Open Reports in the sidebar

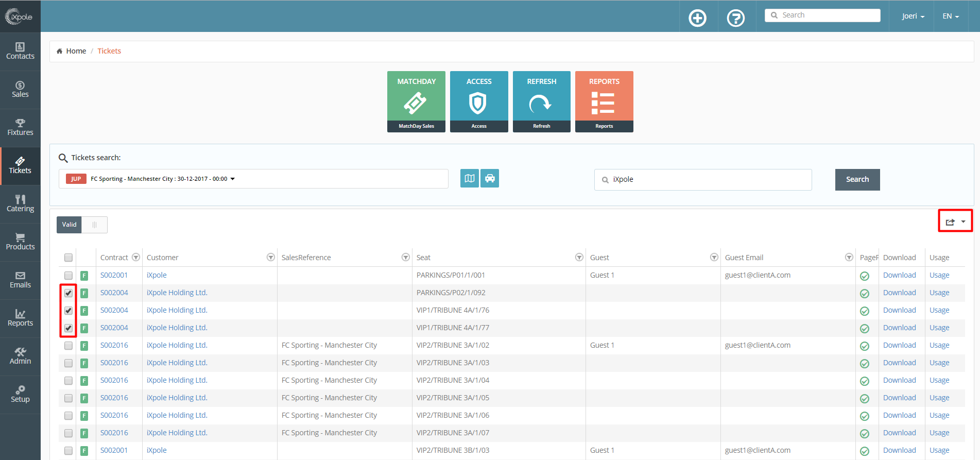tap(20, 318)
